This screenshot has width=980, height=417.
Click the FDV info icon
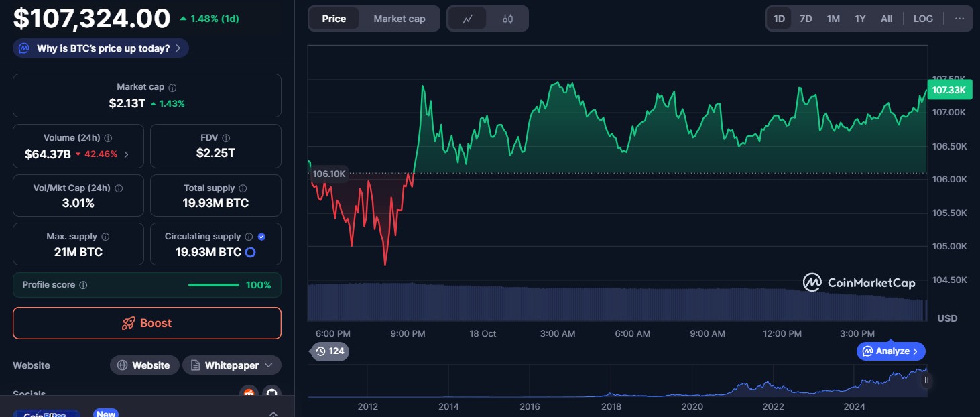[226, 138]
